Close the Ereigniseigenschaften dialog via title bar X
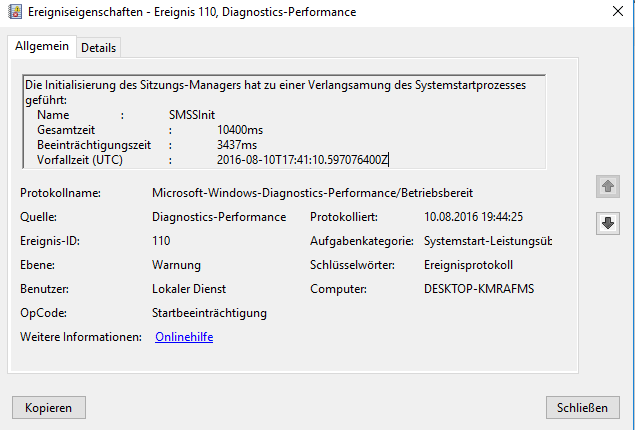 coord(611,12)
